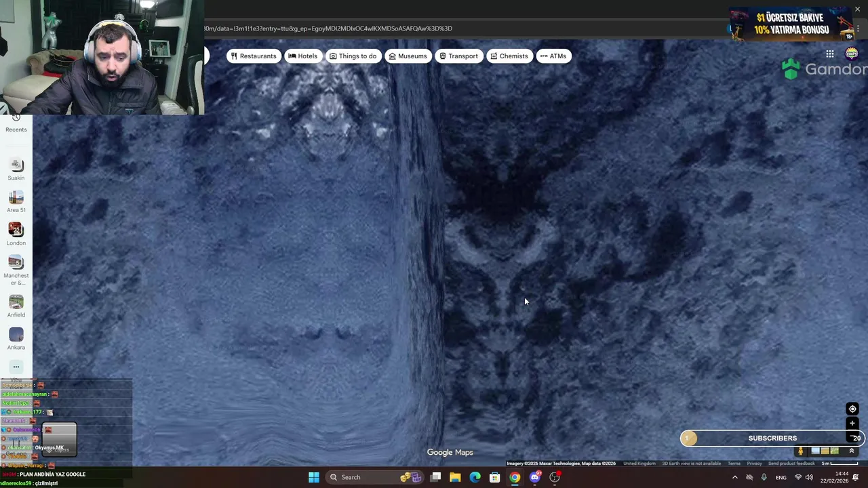Show your location on the map

click(852, 409)
